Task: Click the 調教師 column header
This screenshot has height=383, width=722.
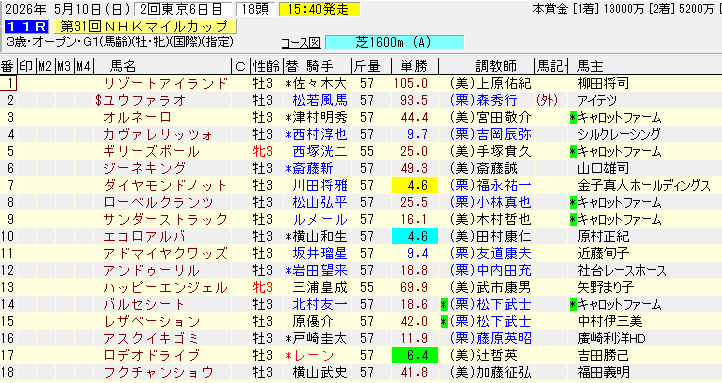Action: pos(496,66)
